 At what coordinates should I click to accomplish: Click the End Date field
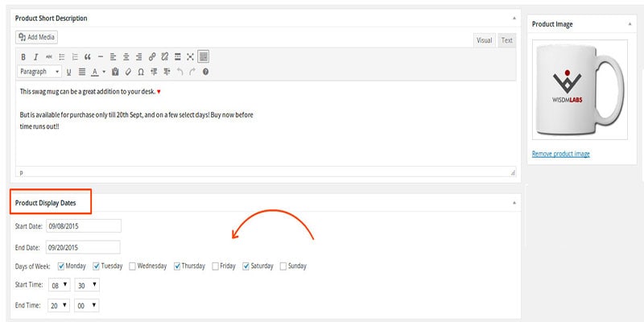[x=83, y=247]
